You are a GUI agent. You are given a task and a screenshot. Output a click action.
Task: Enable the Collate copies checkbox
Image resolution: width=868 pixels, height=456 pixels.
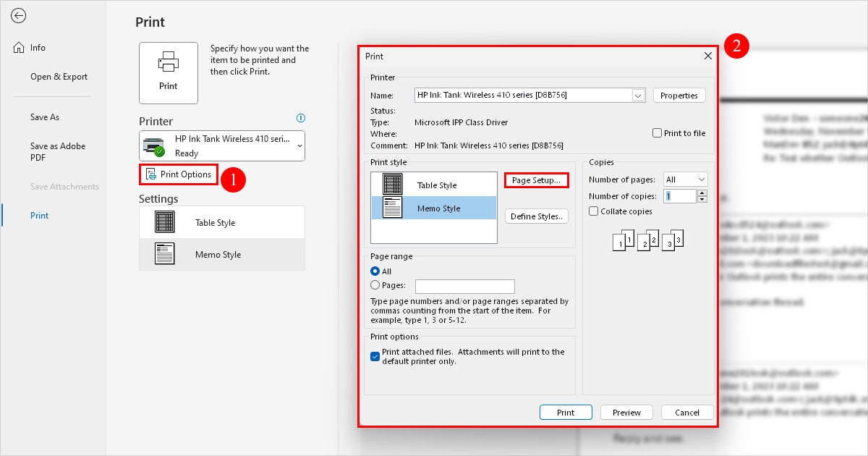tap(593, 211)
